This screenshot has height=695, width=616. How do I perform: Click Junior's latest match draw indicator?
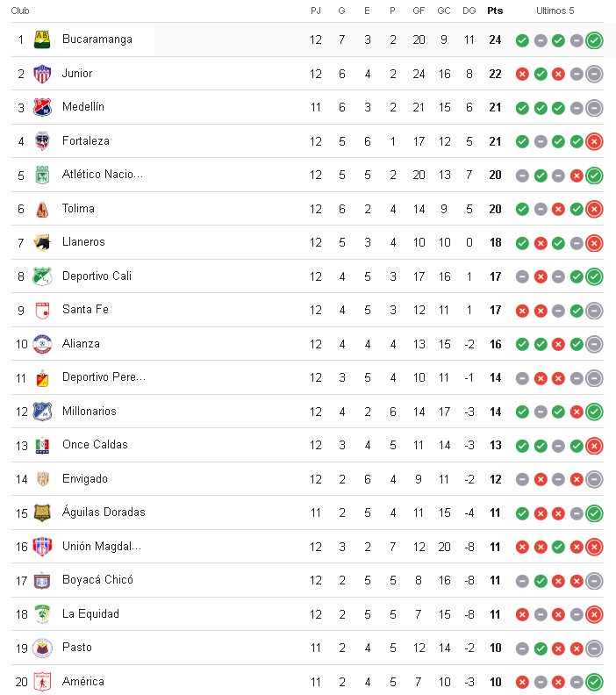point(594,74)
